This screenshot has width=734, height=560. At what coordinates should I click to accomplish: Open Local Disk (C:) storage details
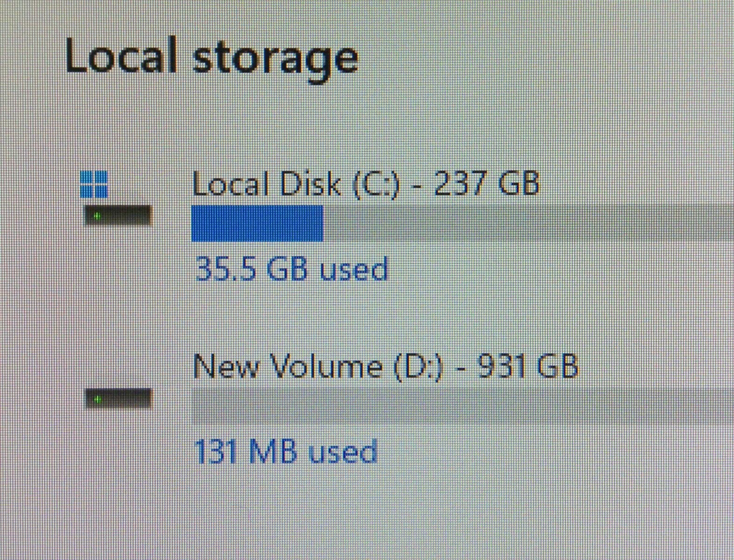[365, 183]
